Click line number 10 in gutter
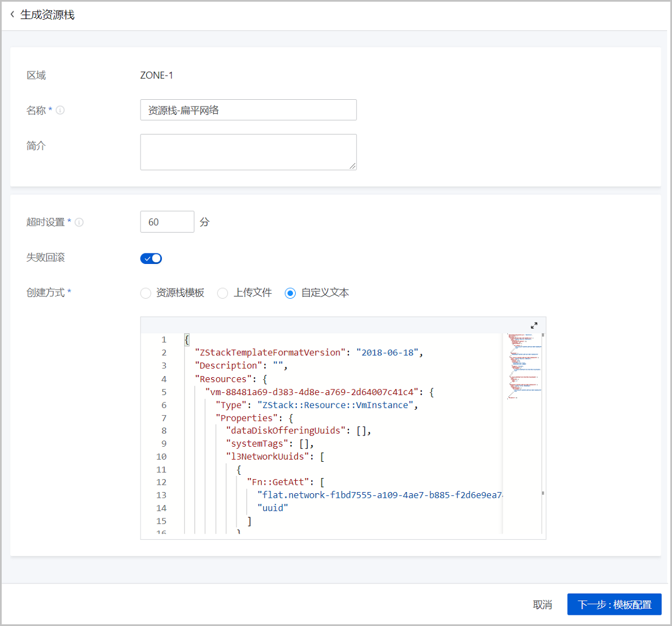672x626 pixels. (161, 457)
